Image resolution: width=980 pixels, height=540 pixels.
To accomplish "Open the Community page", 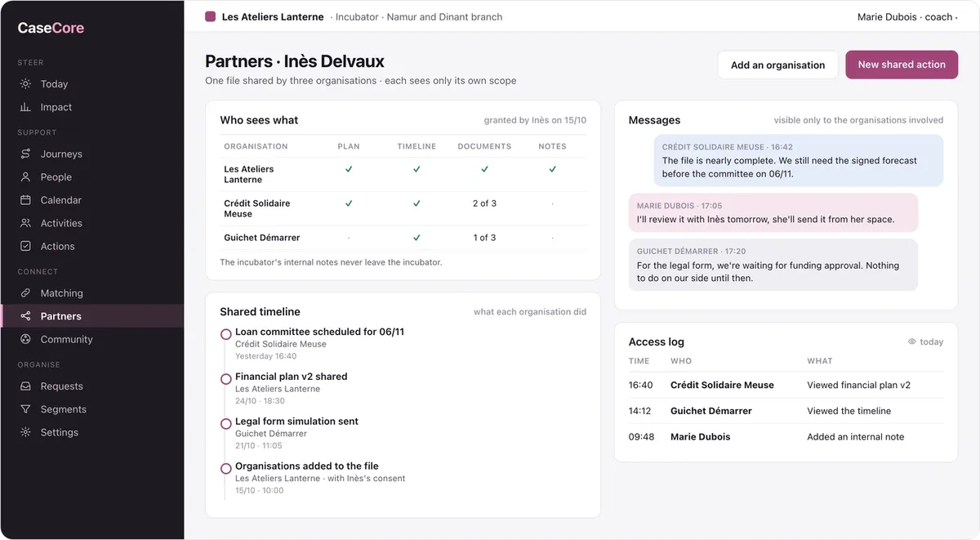I will pyautogui.click(x=92, y=339).
